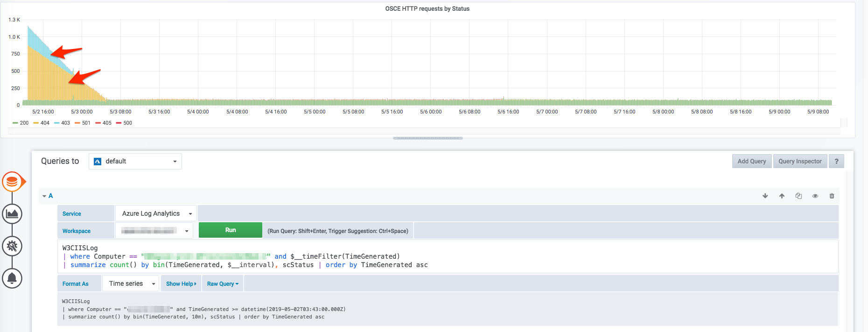Click the OSCE HTTP requests by Status title

pyautogui.click(x=427, y=8)
